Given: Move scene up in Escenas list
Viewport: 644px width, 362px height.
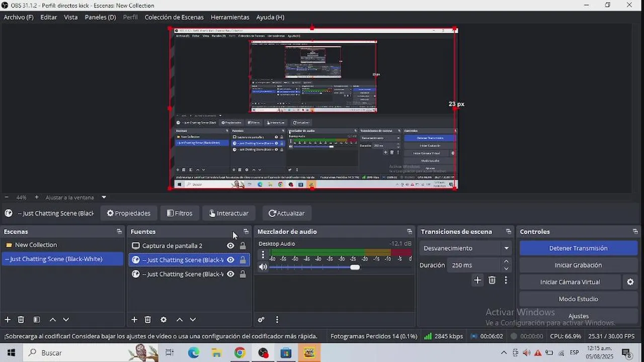Looking at the screenshot, I should click(x=52, y=319).
